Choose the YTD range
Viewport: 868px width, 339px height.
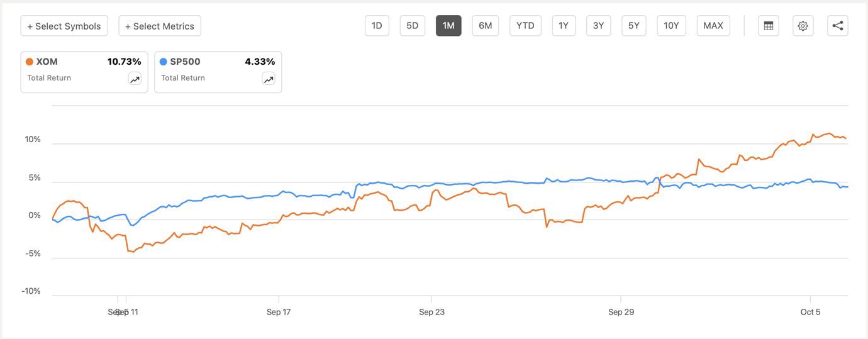pyautogui.click(x=525, y=26)
